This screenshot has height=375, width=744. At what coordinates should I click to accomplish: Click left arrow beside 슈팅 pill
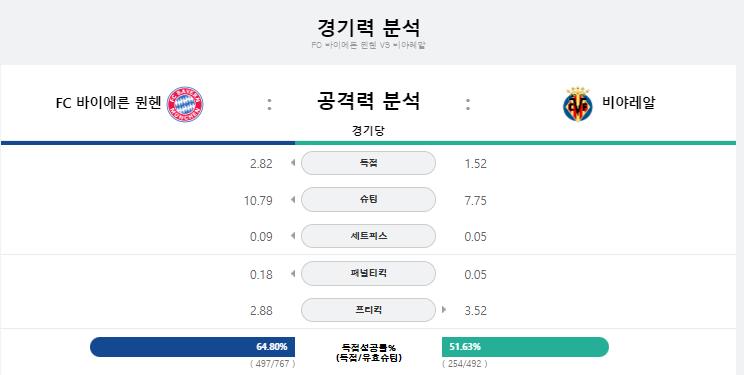click(x=293, y=200)
